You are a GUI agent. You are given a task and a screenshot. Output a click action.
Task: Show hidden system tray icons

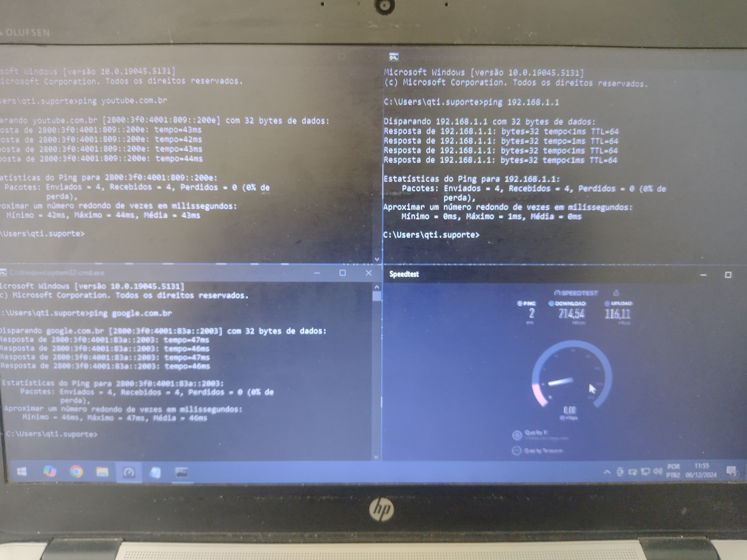[607, 472]
